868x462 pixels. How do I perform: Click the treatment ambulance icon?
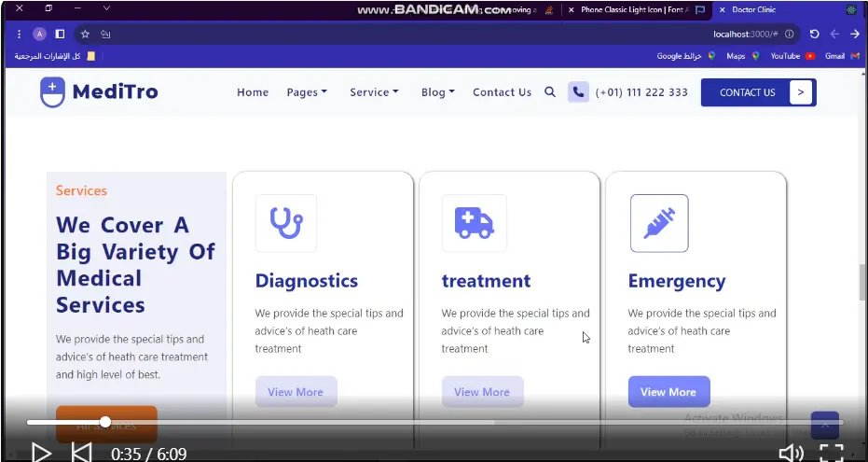475,223
